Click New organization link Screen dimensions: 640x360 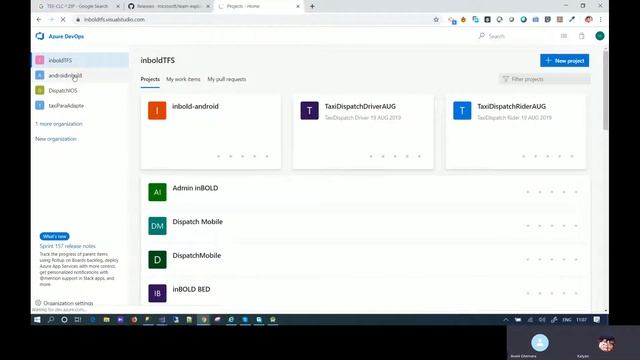point(56,139)
